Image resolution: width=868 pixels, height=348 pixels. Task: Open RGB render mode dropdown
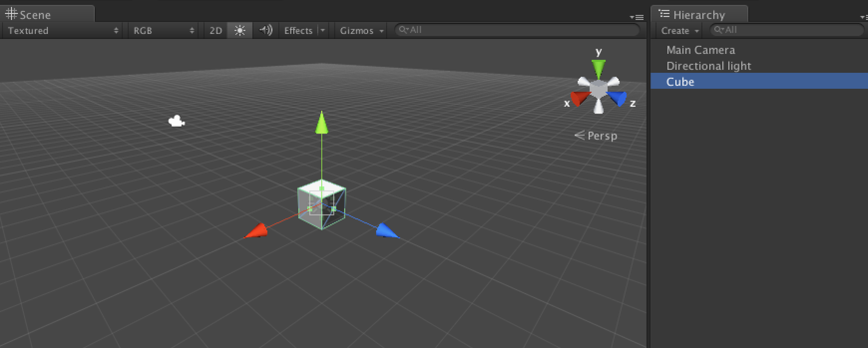(x=163, y=30)
